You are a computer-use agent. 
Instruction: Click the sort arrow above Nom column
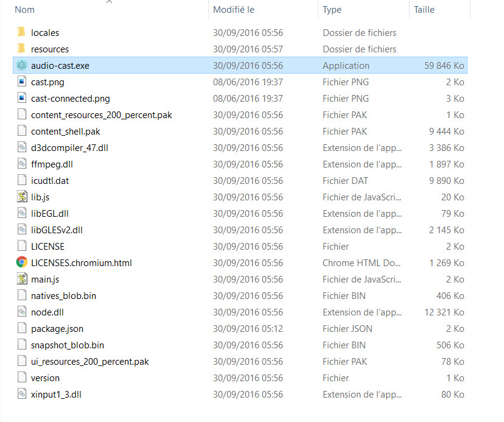(110, 2)
